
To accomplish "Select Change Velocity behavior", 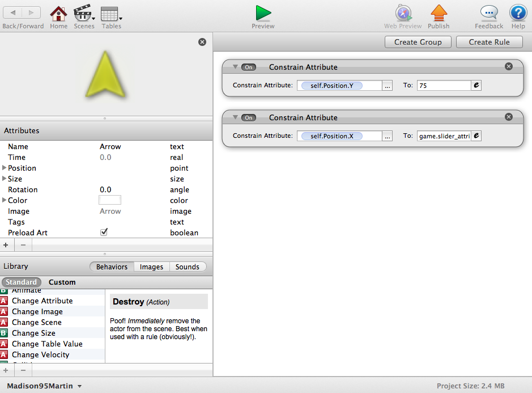I will pyautogui.click(x=52, y=354).
